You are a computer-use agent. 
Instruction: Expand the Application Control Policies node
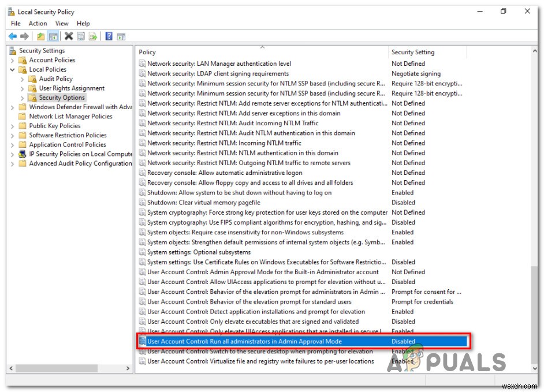(13, 145)
